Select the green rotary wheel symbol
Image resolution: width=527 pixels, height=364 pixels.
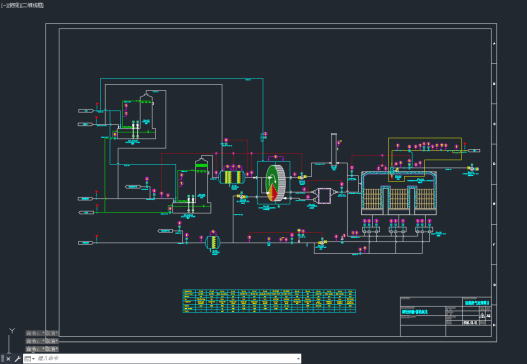pos(276,183)
